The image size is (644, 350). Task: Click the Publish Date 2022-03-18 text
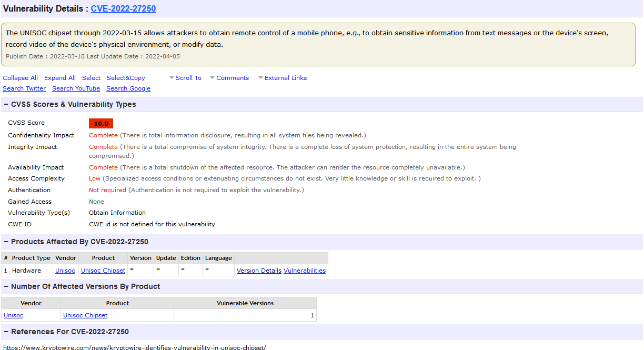(x=45, y=56)
